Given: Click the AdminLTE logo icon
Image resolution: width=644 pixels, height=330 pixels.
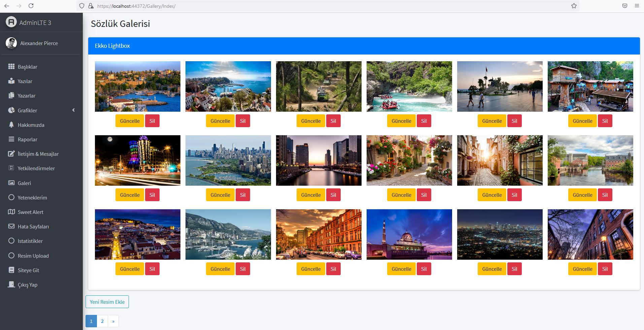Looking at the screenshot, I should (11, 22).
